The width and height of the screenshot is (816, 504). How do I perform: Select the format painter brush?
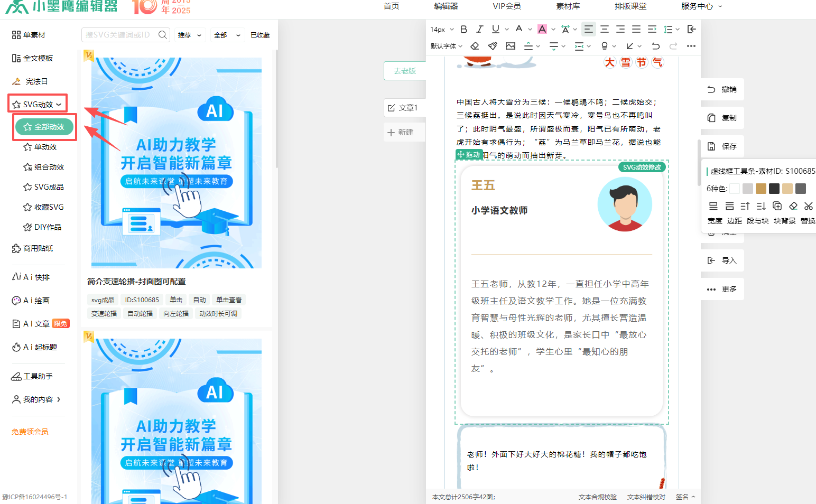point(493,46)
